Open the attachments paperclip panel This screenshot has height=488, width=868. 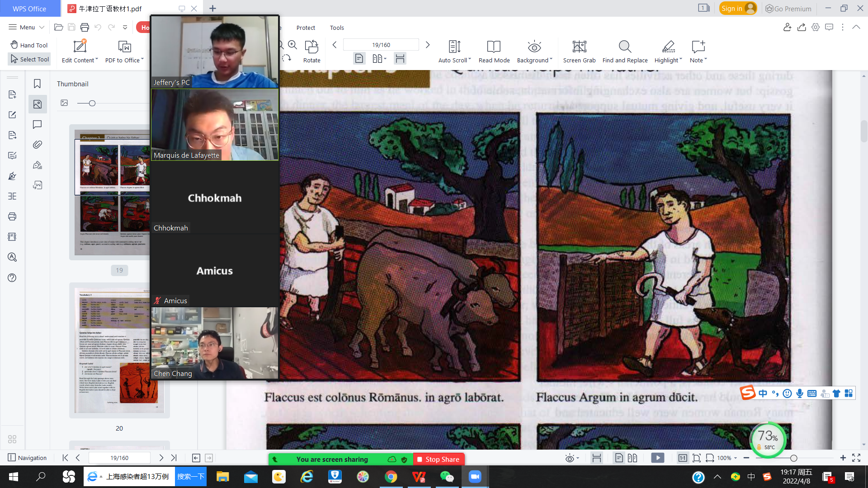pos(38,145)
